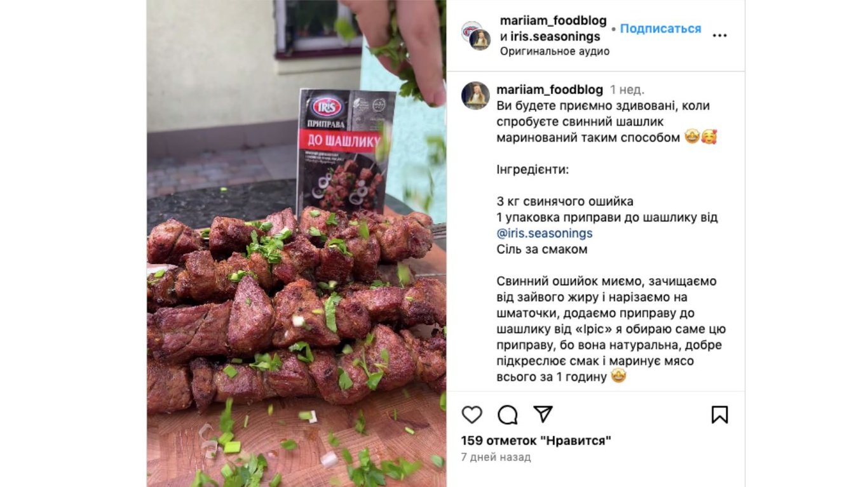This screenshot has width=868, height=487.
Task: Click the 1 нед. caption timestamp
Action: point(627,90)
